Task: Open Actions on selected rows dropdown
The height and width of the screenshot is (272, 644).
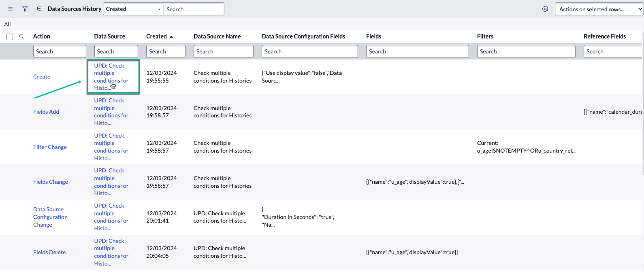Action: 599,9
